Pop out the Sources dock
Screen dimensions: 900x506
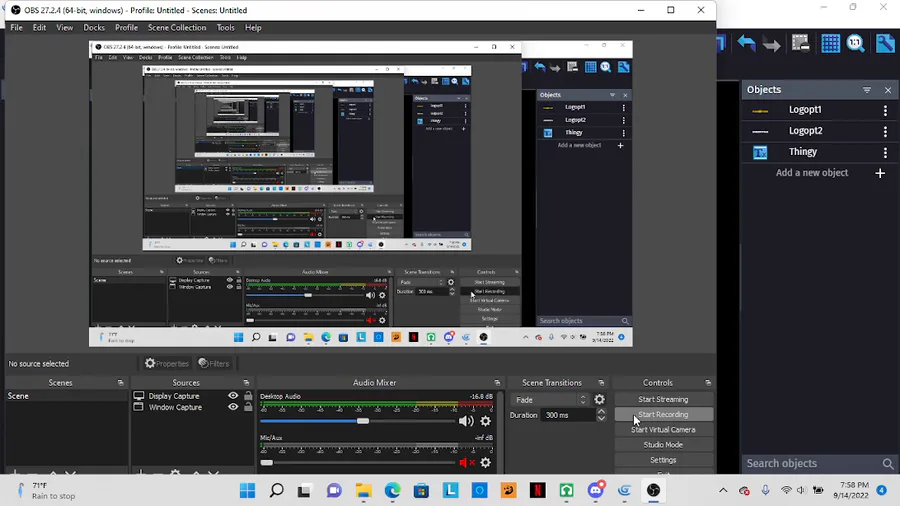point(246,383)
